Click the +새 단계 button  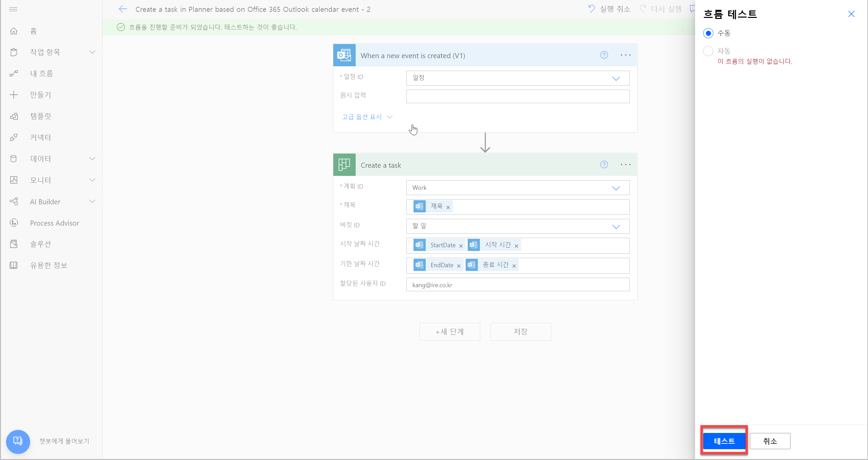449,331
